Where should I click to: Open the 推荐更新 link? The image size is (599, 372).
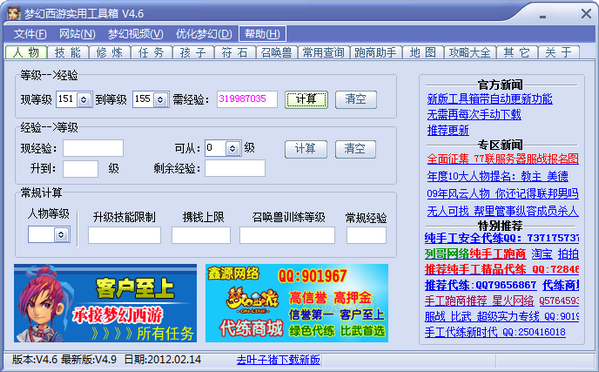click(448, 130)
